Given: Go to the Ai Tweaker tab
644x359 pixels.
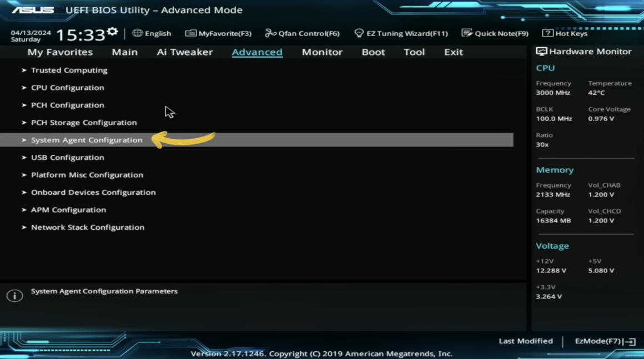Looking at the screenshot, I should pyautogui.click(x=185, y=52).
